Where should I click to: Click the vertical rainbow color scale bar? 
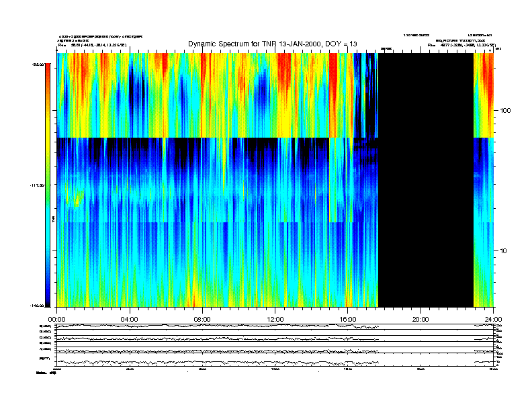pos(48,185)
